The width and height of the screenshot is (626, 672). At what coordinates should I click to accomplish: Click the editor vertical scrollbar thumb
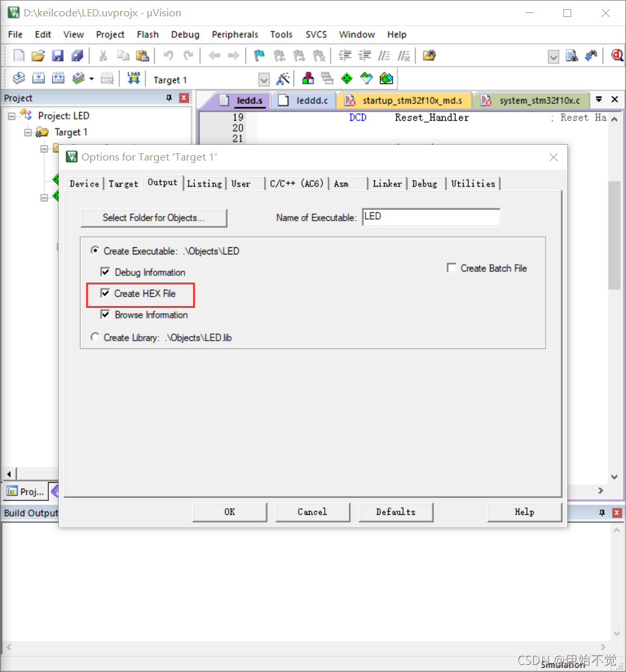click(614, 236)
